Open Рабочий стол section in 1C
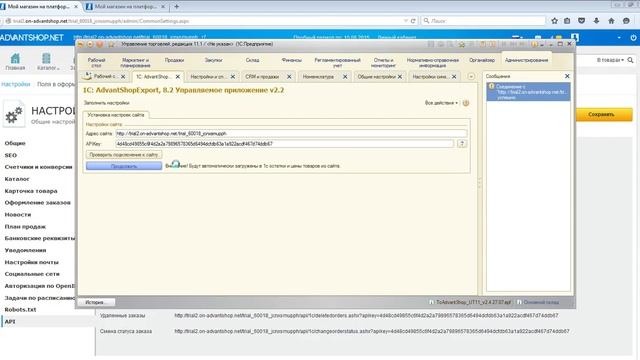Viewport: 640px width, 360px height. point(96,62)
